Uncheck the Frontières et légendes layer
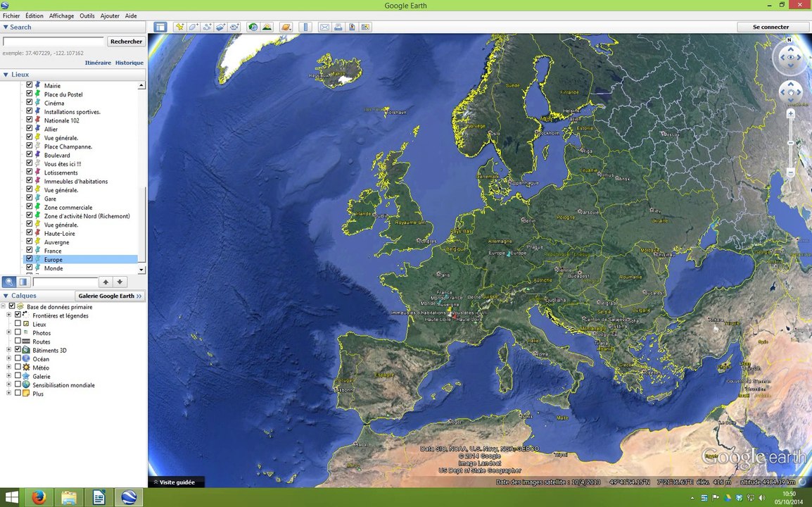This screenshot has width=812, height=507. point(18,315)
